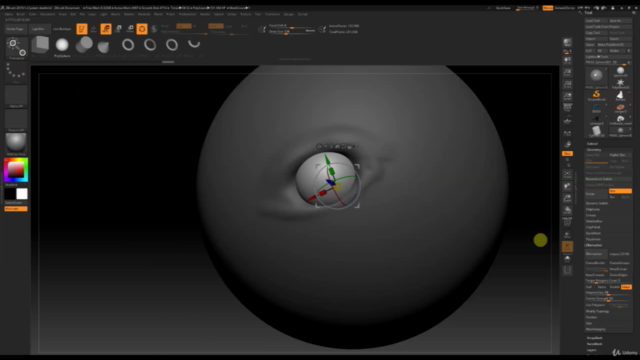Expand the ShadowBox section

pos(593,221)
